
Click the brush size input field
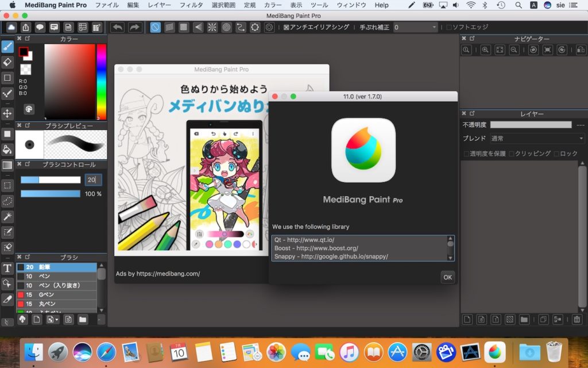93,180
